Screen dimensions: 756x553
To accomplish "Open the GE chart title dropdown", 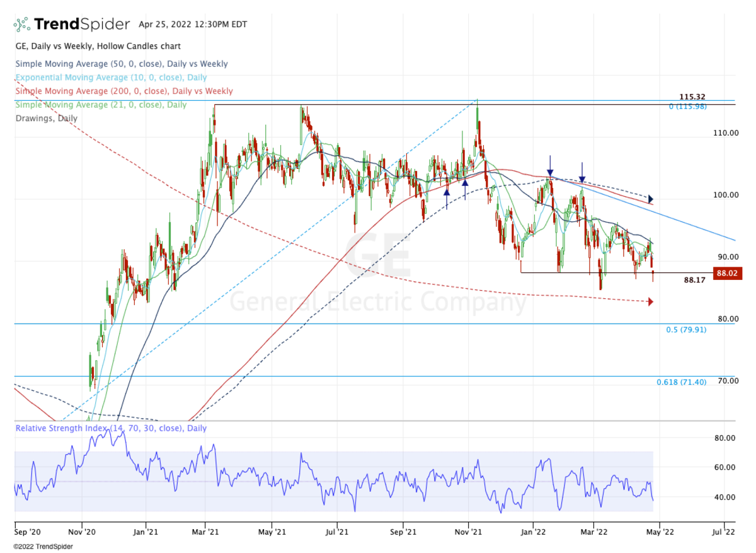I will [98, 46].
